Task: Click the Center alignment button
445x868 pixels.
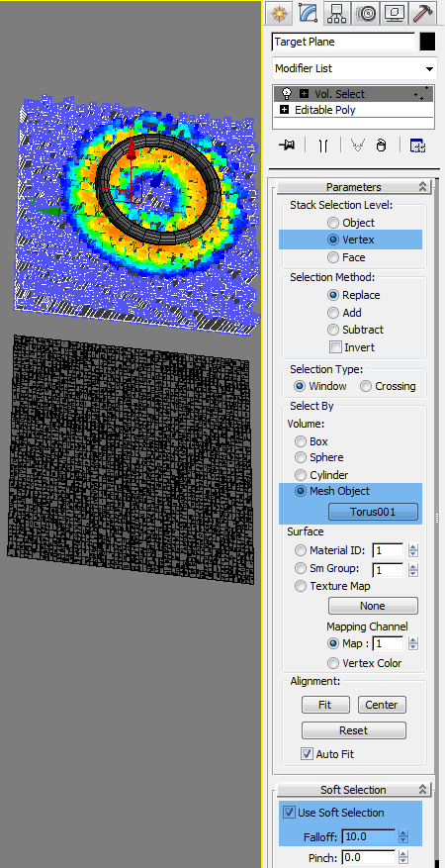Action: pyautogui.click(x=382, y=706)
